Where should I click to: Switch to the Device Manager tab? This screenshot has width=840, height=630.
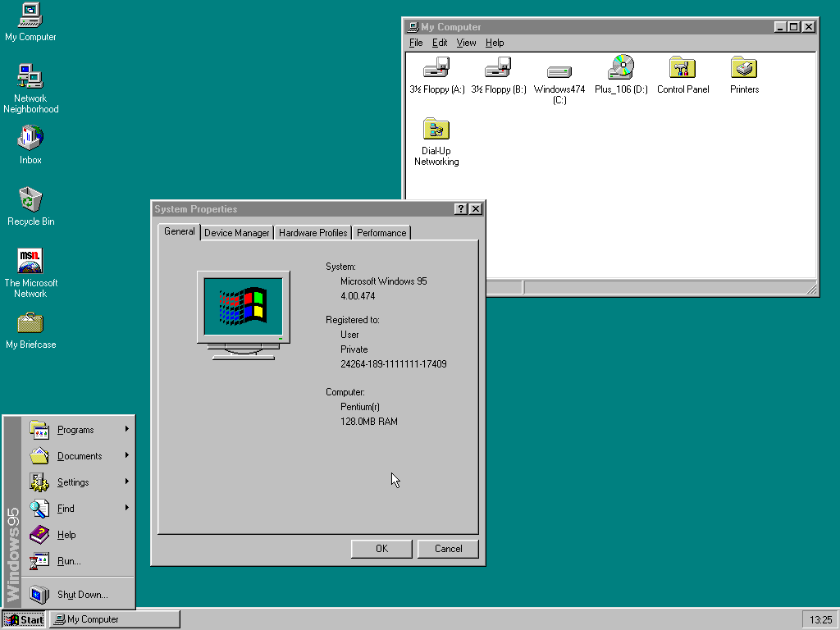coord(236,233)
